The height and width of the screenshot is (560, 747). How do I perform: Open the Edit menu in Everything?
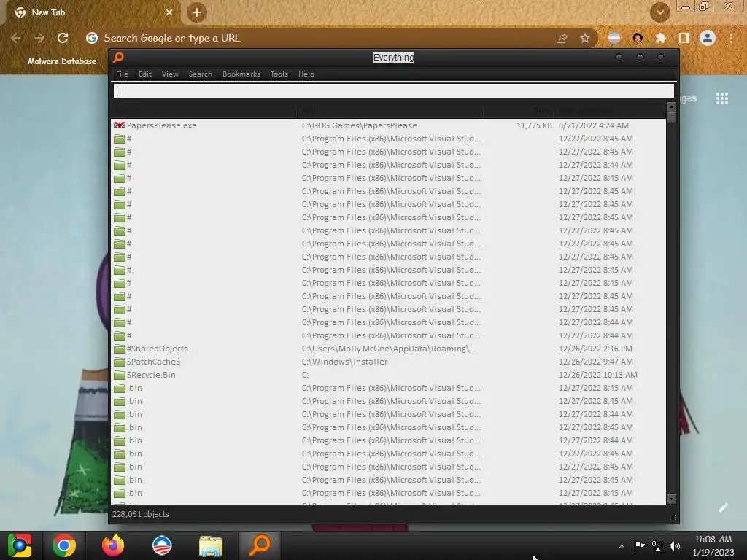pos(145,74)
